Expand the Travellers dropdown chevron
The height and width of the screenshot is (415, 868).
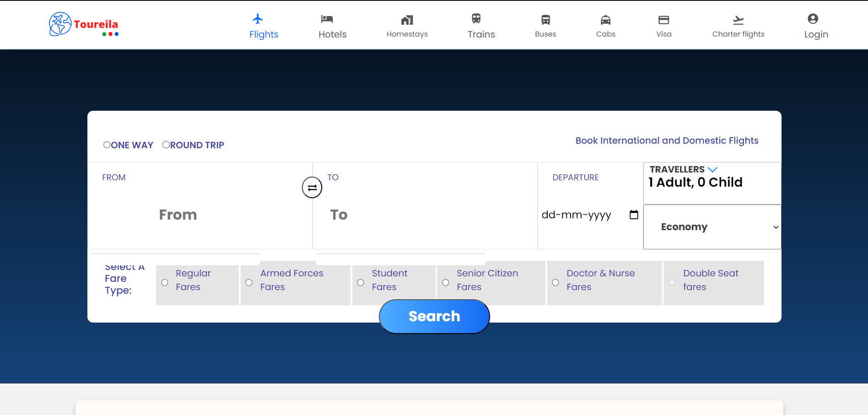(712, 170)
